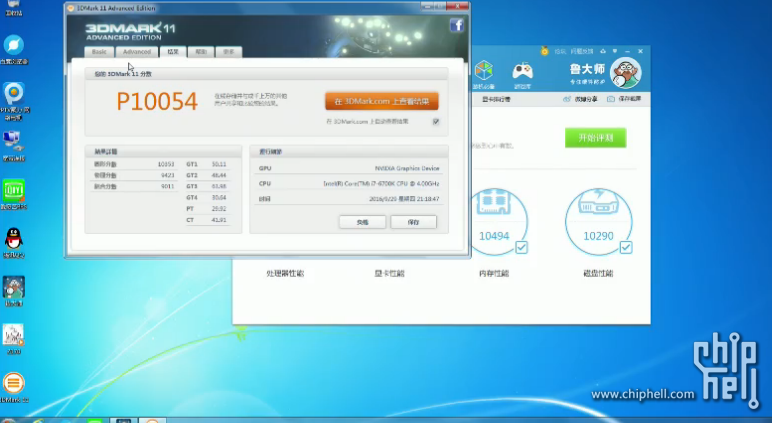Switch to the Basic tab
The height and width of the screenshot is (423, 772).
[x=99, y=51]
